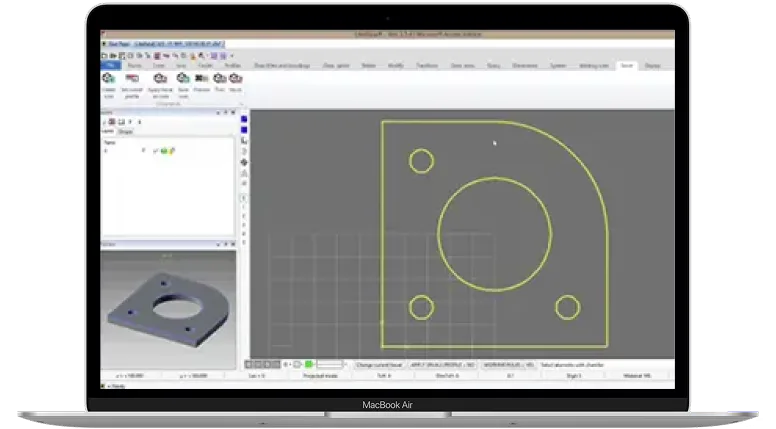Click the Save code ribbon icon
This screenshot has width=776, height=429.
[183, 78]
